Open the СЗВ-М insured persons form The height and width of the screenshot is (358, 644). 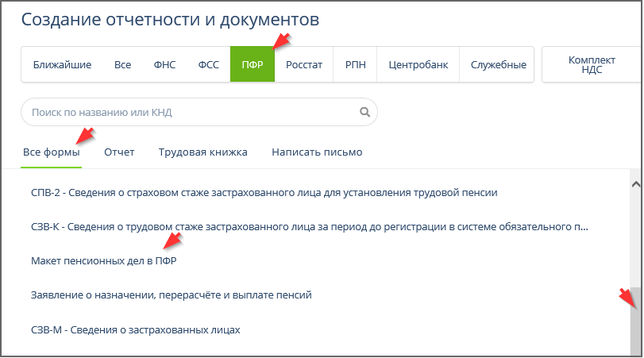[x=135, y=329]
